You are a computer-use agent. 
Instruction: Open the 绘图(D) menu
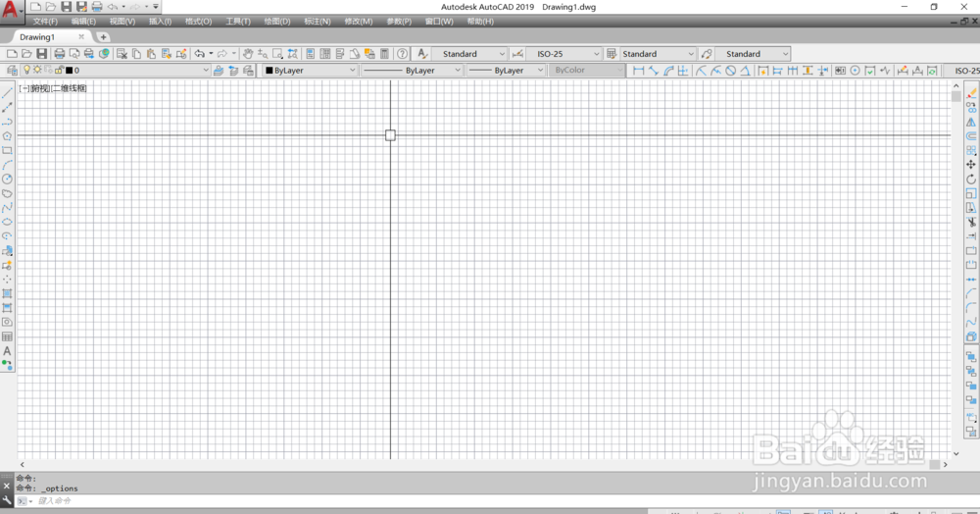[277, 22]
